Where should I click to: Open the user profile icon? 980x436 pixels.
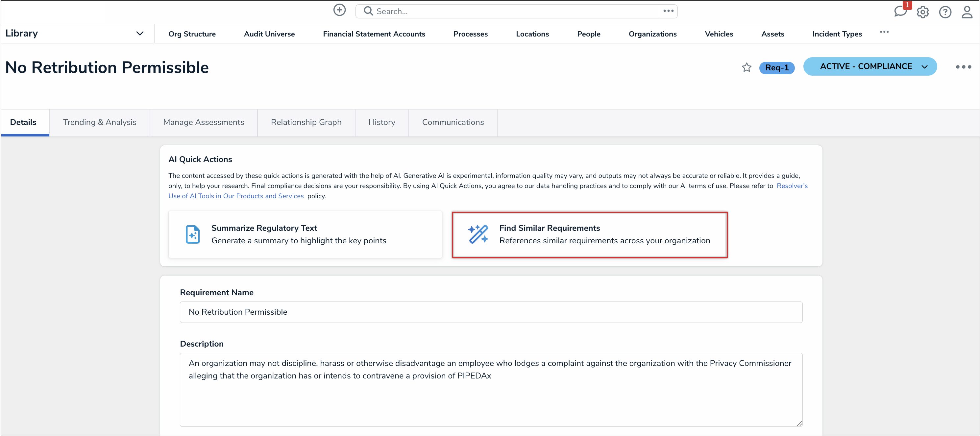pos(967,12)
